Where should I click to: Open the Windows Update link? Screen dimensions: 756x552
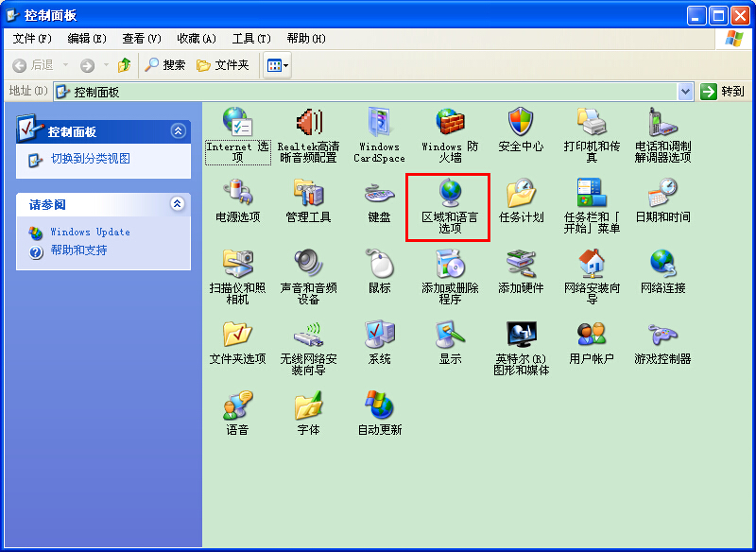coord(90,232)
